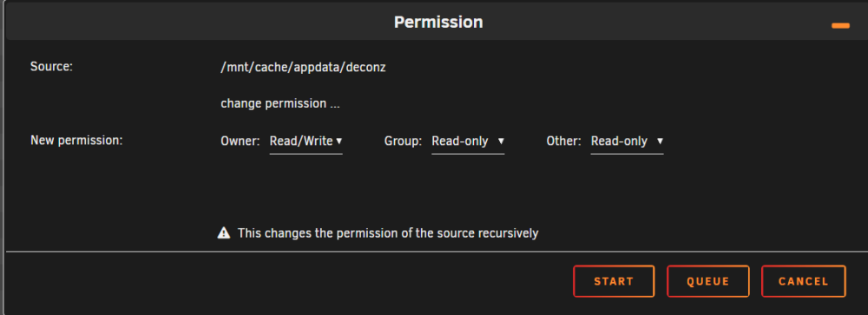Click the Other dropdown arrow

[x=660, y=141]
